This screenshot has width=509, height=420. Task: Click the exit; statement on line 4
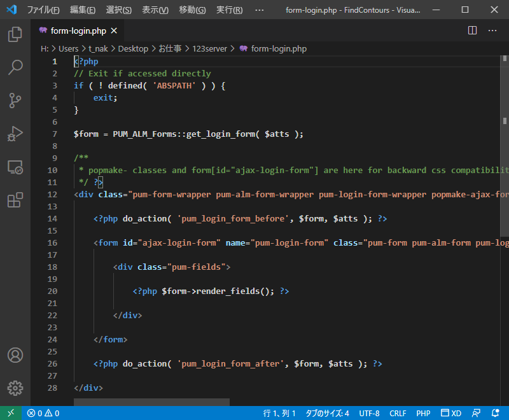[x=105, y=98]
